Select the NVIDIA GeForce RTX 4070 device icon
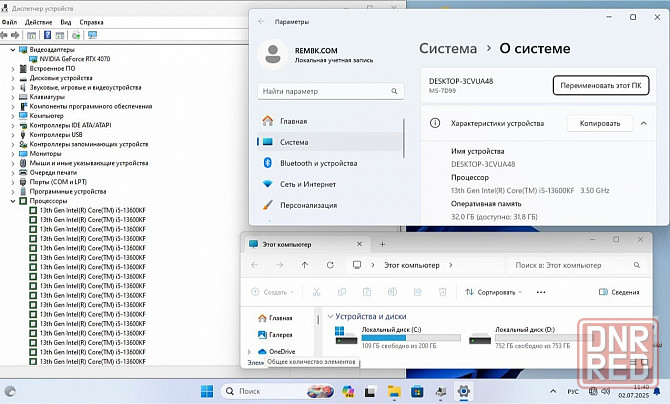The height and width of the screenshot is (404, 670). tap(33, 59)
